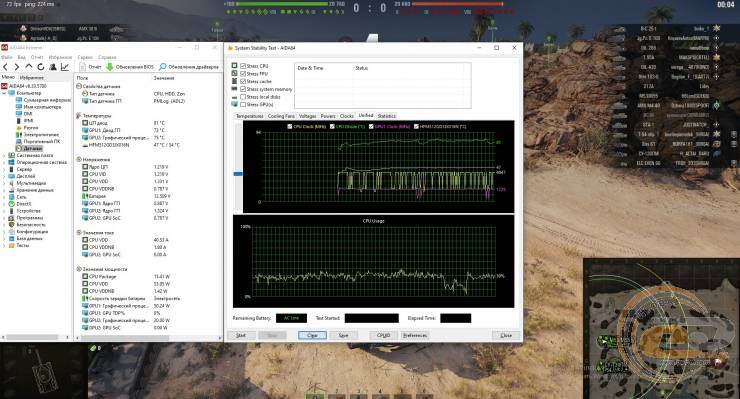Select DMI item in the tree
Screen dimensions: 740x399
click(25, 114)
